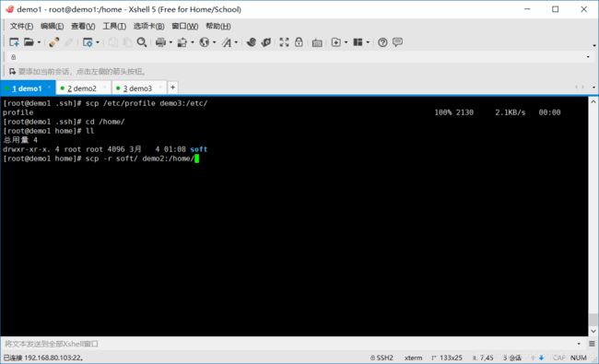Expand the Encoding dropdown arrow
The height and width of the screenshot is (364, 599).
coord(215,42)
